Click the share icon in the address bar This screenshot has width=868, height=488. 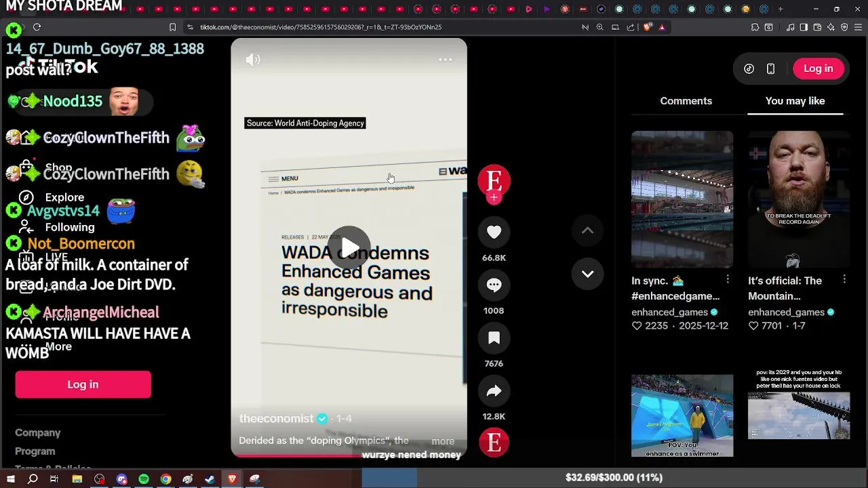coord(631,27)
